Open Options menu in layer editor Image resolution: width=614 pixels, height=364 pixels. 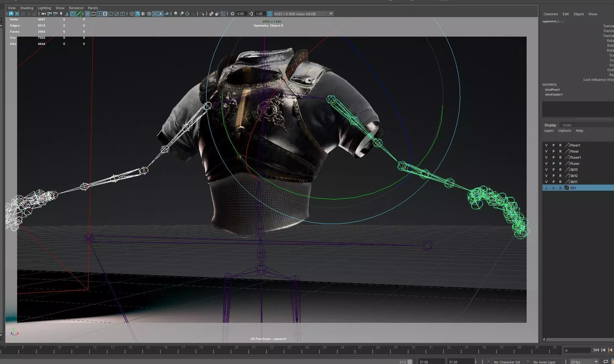tap(565, 131)
